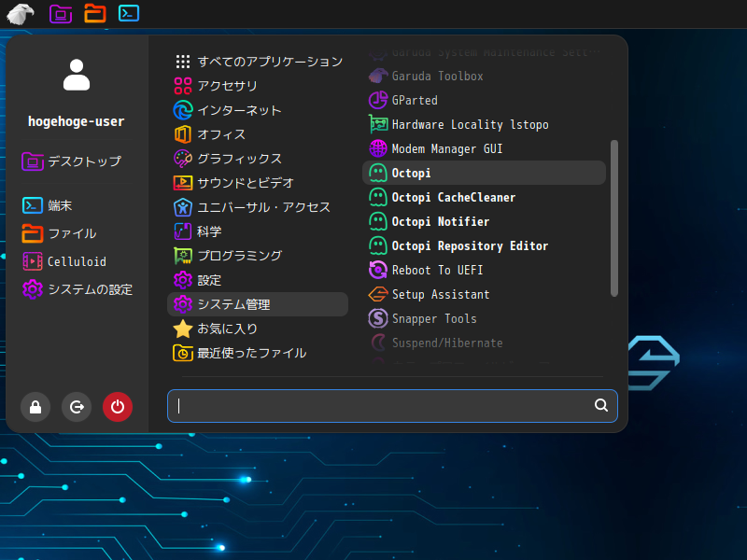Click the magnifier icon in search box
Image resolution: width=747 pixels, height=560 pixels.
click(601, 405)
